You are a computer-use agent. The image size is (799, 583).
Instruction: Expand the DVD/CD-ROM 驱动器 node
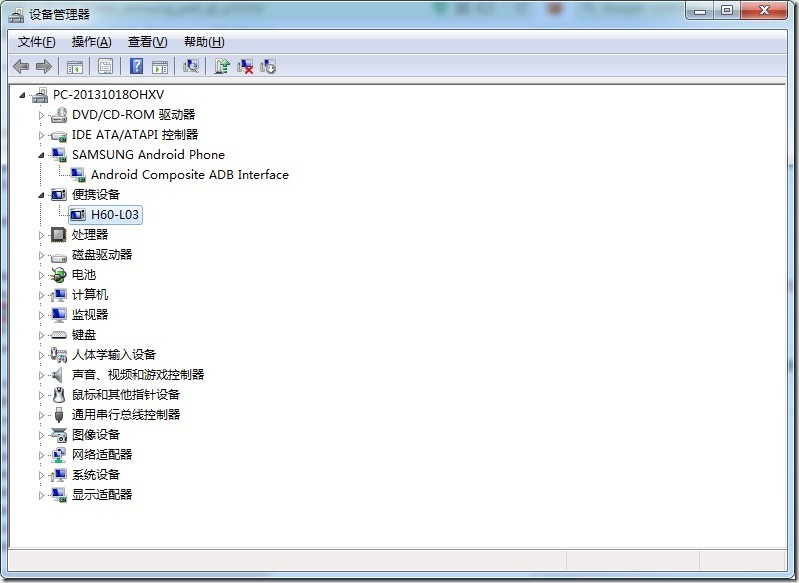pyautogui.click(x=42, y=115)
